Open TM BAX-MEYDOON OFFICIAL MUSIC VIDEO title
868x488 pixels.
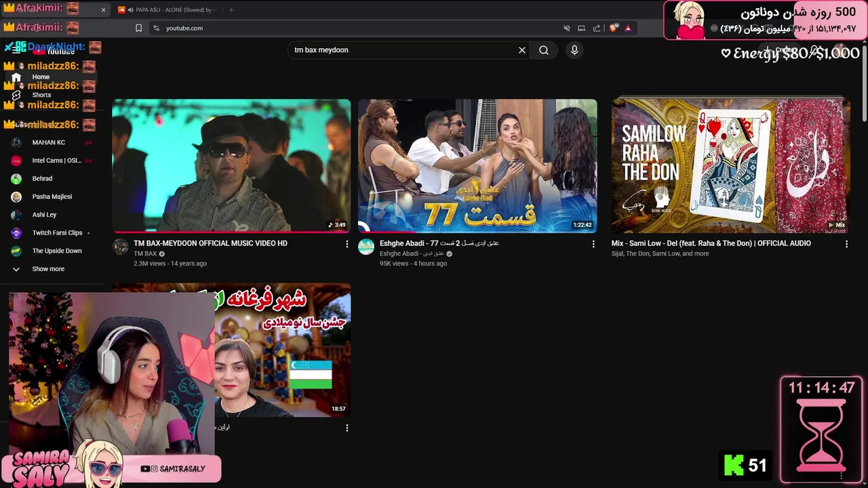(x=210, y=243)
